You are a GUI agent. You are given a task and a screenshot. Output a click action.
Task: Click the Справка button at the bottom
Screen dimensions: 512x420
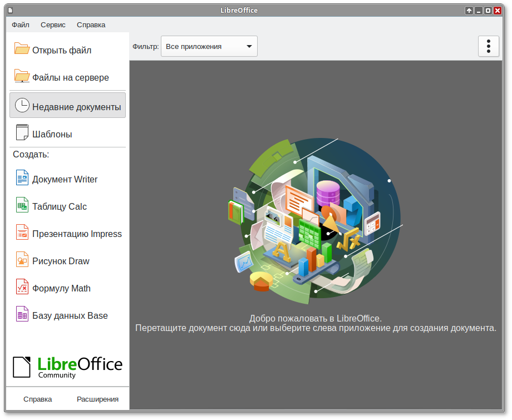[x=38, y=399]
